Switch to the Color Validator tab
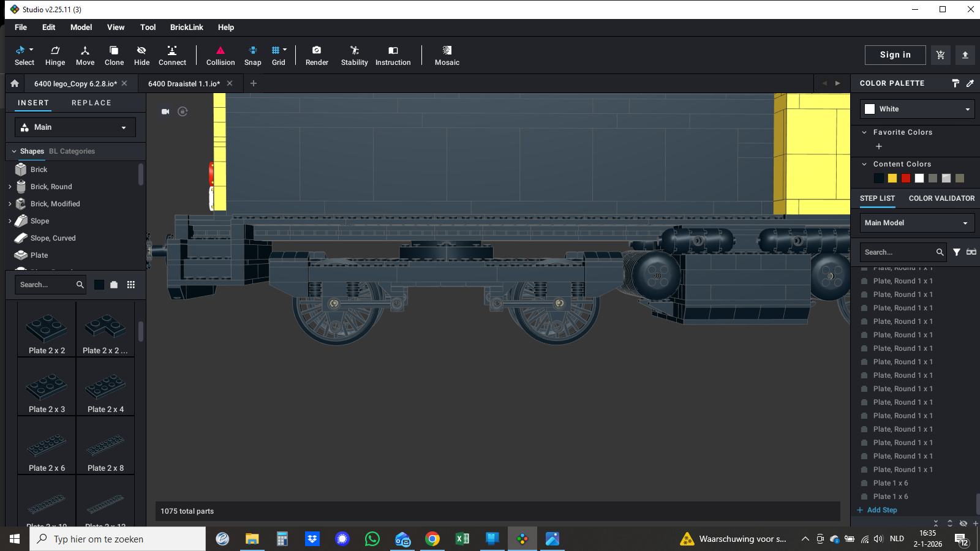 click(941, 198)
